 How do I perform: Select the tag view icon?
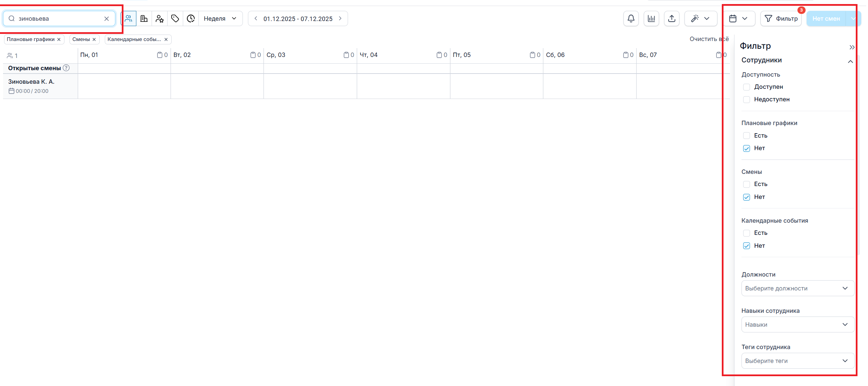[175, 19]
